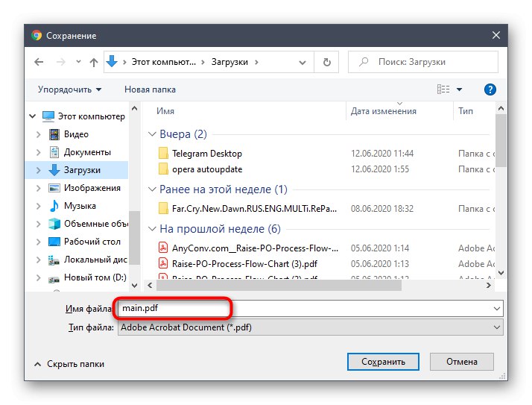Select 'Изображения' in navigation tree

pyautogui.click(x=92, y=188)
